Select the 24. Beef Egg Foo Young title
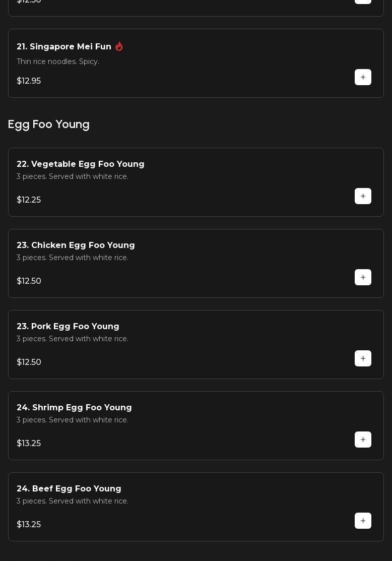Viewport: 392px width, 561px height. tap(69, 488)
